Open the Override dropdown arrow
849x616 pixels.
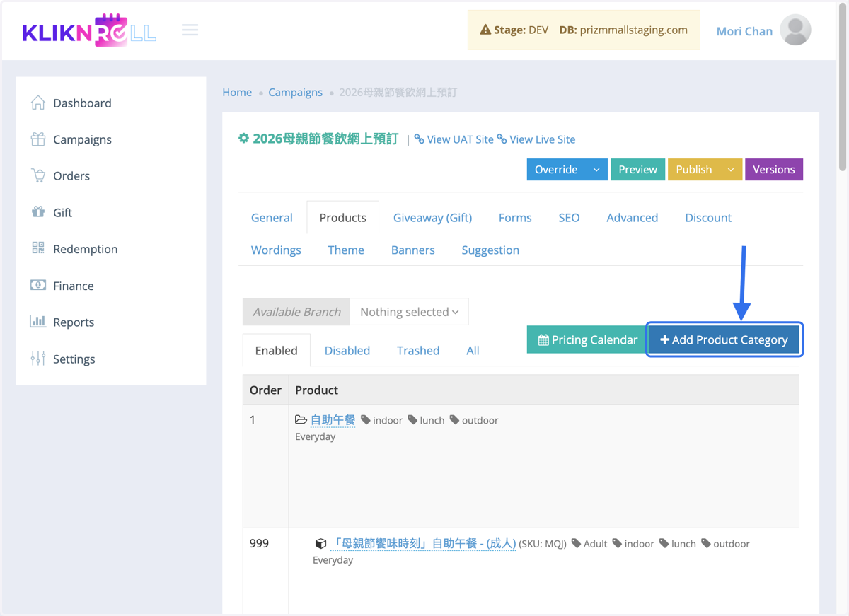(596, 170)
